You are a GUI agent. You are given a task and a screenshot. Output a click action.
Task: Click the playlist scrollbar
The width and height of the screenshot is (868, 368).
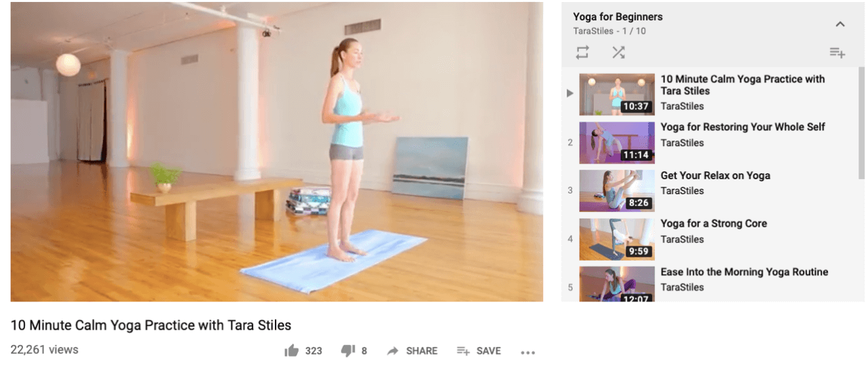click(x=861, y=122)
